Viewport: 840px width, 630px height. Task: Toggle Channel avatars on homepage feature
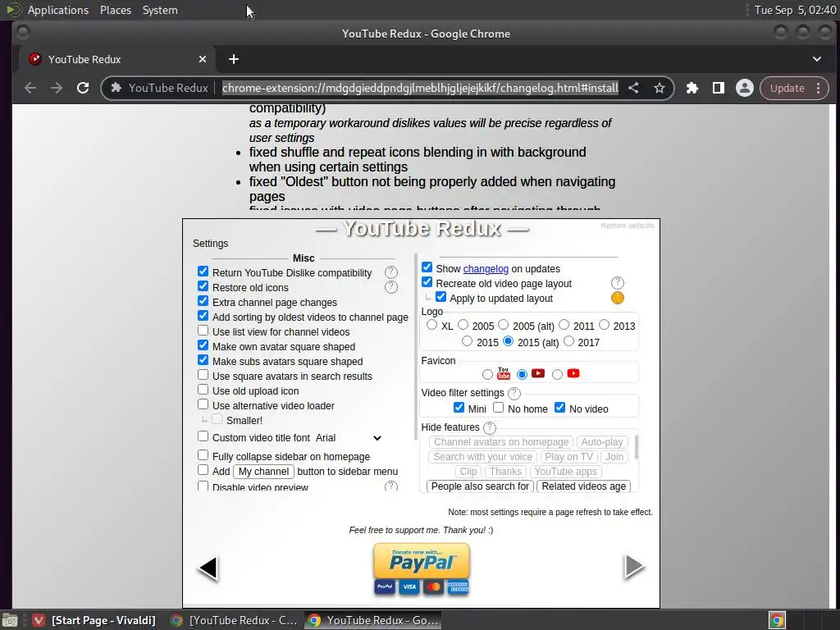coord(501,442)
